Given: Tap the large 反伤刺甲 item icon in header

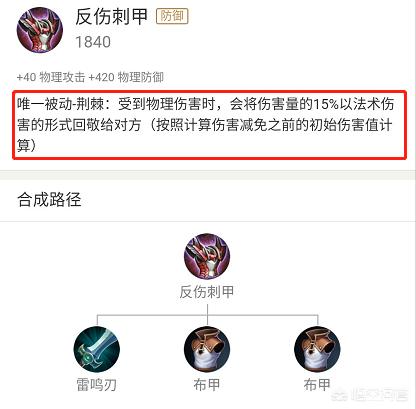Looking at the screenshot, I should click(40, 30).
